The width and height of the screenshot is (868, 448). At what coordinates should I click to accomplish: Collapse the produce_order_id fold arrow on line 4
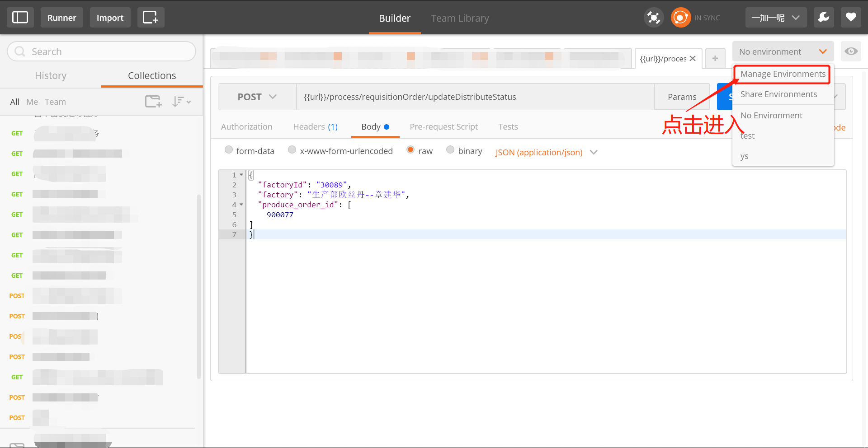[241, 205]
